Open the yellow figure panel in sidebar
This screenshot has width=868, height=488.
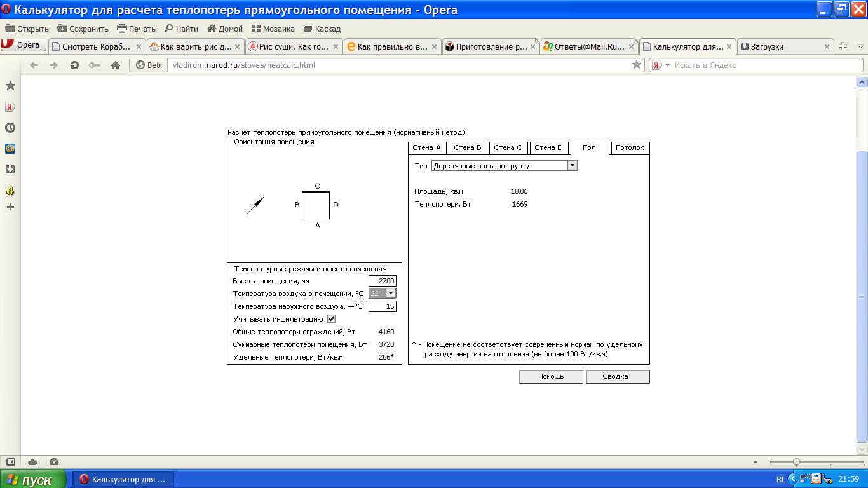(10, 191)
